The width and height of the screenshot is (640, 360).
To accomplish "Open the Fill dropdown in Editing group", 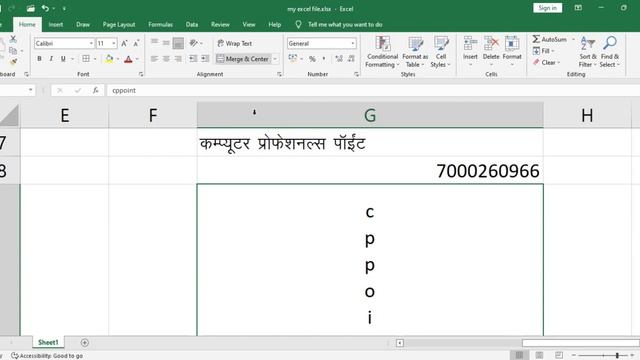I will (544, 51).
